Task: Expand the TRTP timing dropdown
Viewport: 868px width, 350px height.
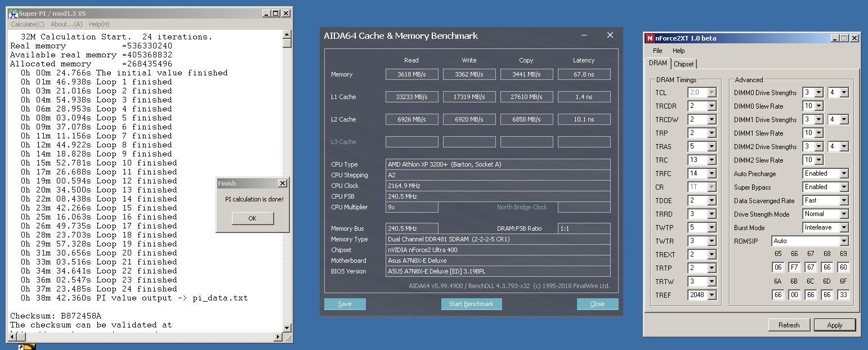Action: 712,268
